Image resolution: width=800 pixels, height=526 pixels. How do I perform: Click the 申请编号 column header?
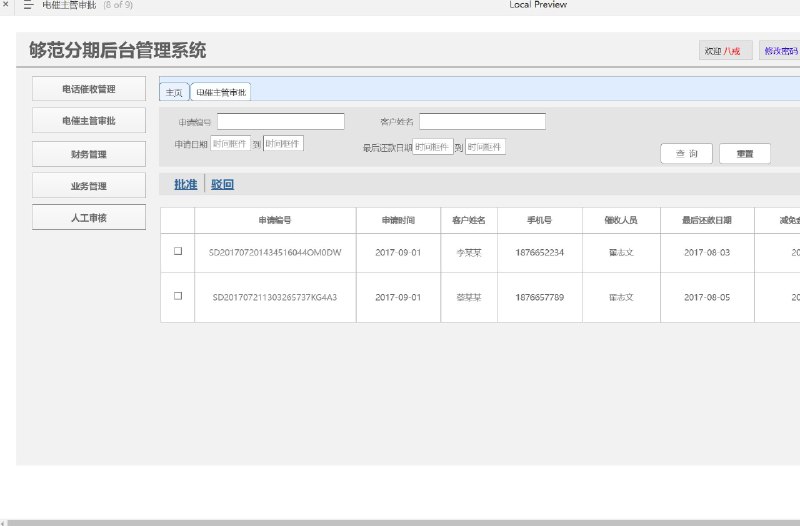275,220
